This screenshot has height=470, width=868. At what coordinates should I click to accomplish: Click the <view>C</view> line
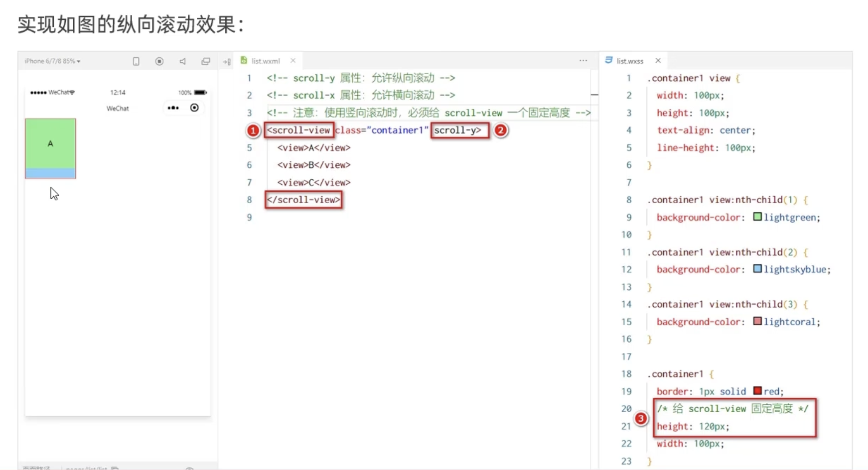click(x=314, y=183)
